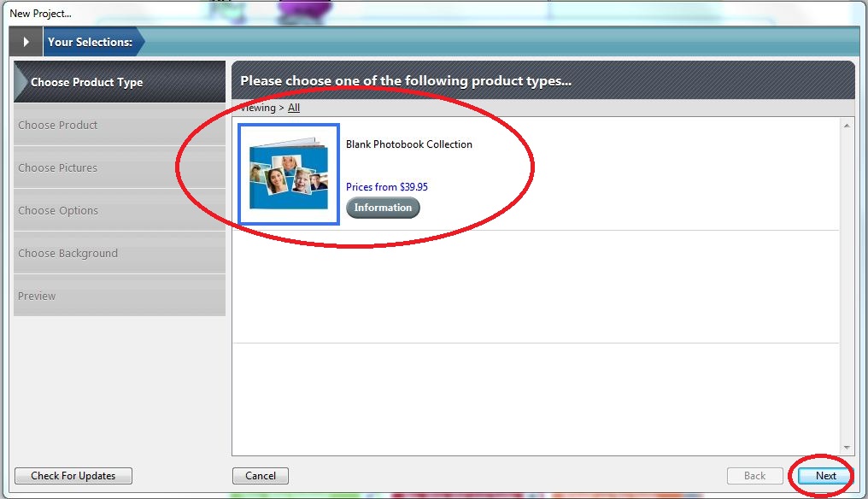
Task: Open the Choose Pictures step
Action: click(x=120, y=167)
